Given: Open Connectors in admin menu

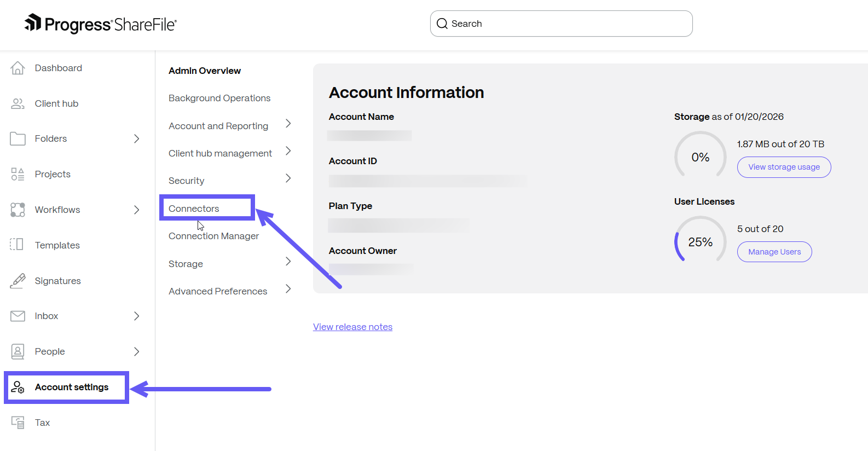Looking at the screenshot, I should coord(194,209).
